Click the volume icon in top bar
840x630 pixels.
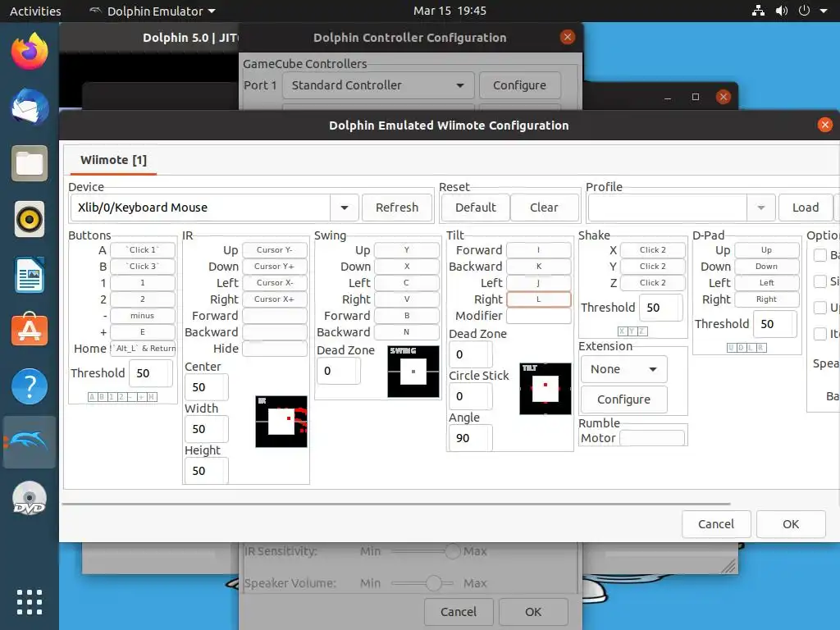point(782,11)
